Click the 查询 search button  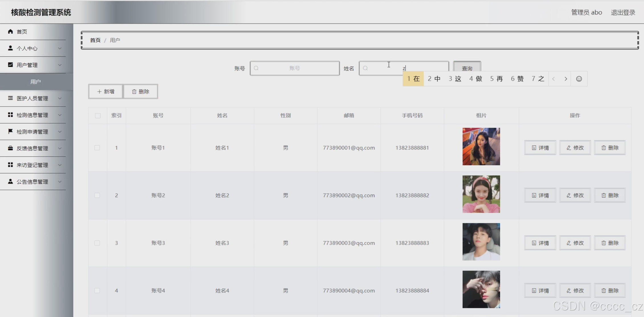click(x=467, y=68)
